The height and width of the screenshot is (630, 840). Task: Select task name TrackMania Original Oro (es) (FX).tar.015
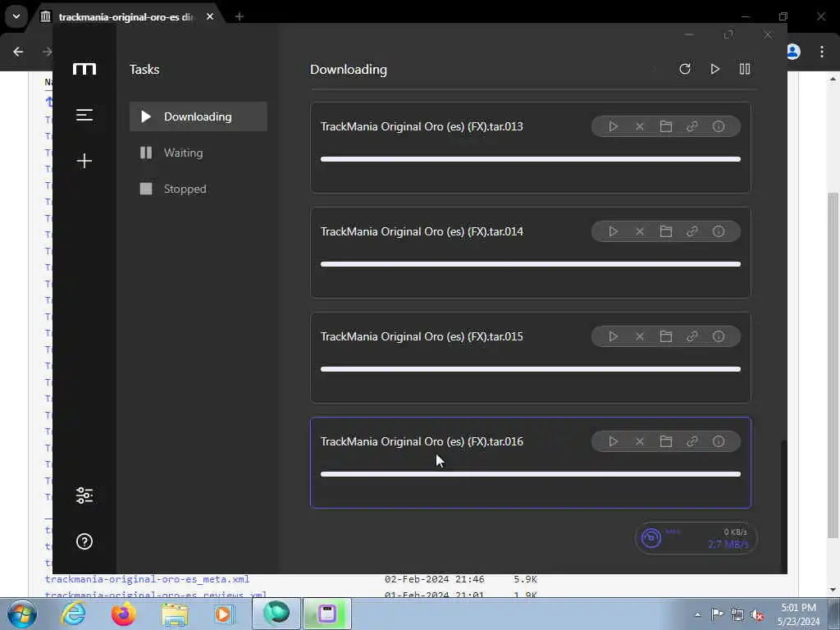point(422,336)
